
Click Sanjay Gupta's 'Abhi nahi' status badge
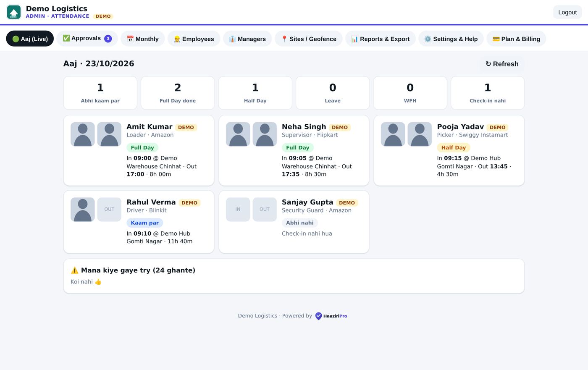[x=300, y=223]
